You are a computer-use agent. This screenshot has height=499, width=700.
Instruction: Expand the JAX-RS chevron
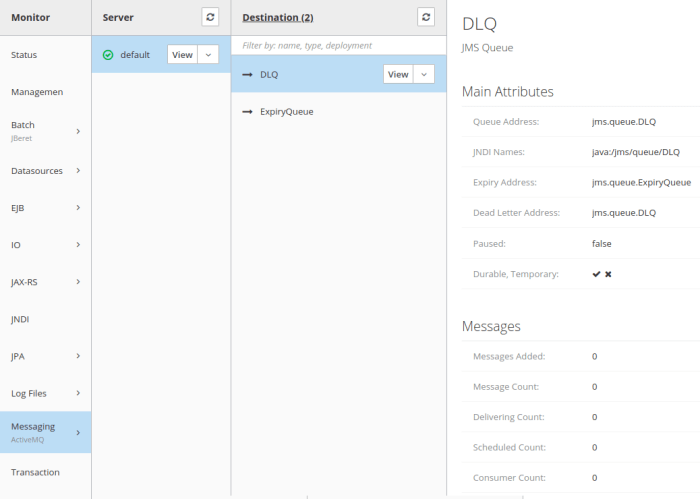click(78, 282)
